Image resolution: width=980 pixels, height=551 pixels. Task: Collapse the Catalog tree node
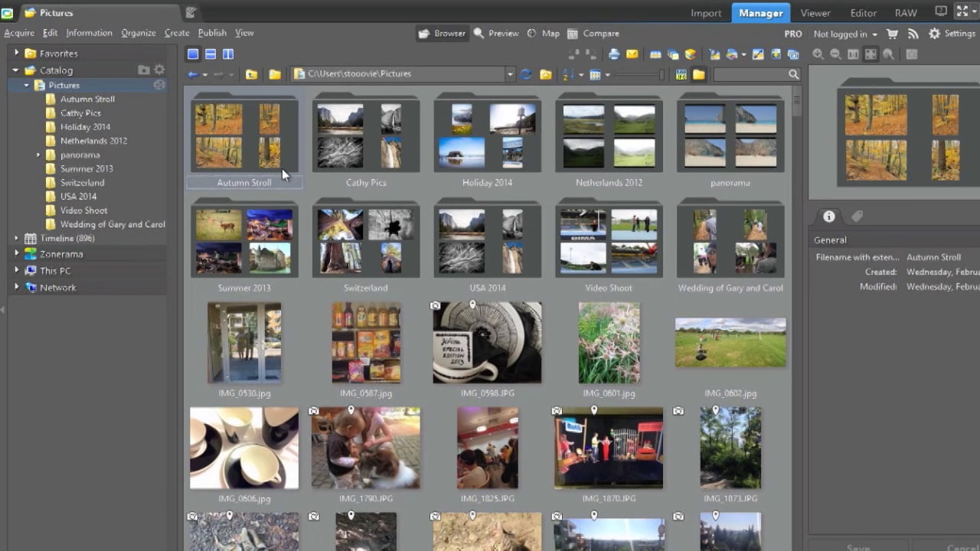[x=16, y=70]
